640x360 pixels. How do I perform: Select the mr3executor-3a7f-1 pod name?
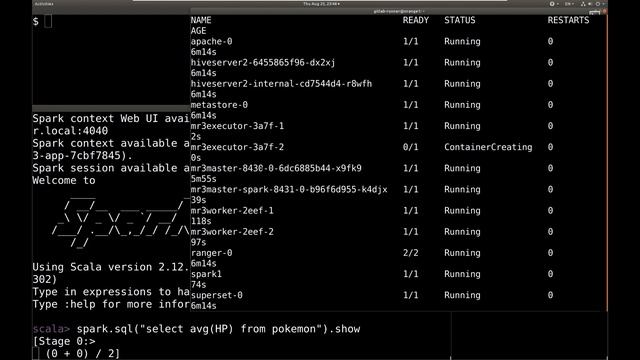click(x=237, y=126)
